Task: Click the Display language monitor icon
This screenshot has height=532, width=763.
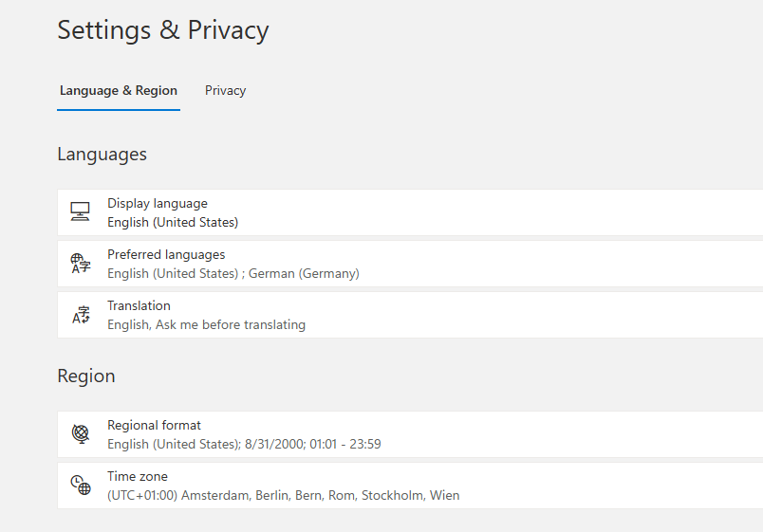Action: tap(80, 212)
